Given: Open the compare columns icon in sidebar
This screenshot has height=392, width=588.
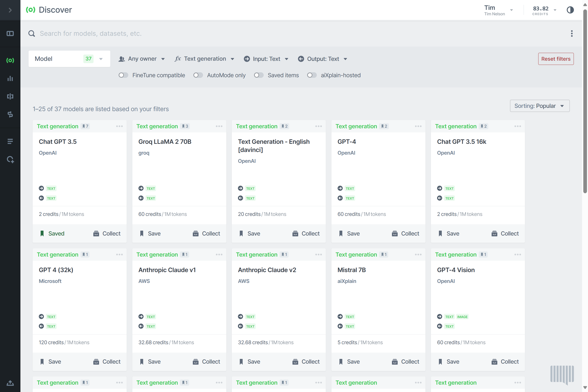Looking at the screenshot, I should tap(10, 96).
